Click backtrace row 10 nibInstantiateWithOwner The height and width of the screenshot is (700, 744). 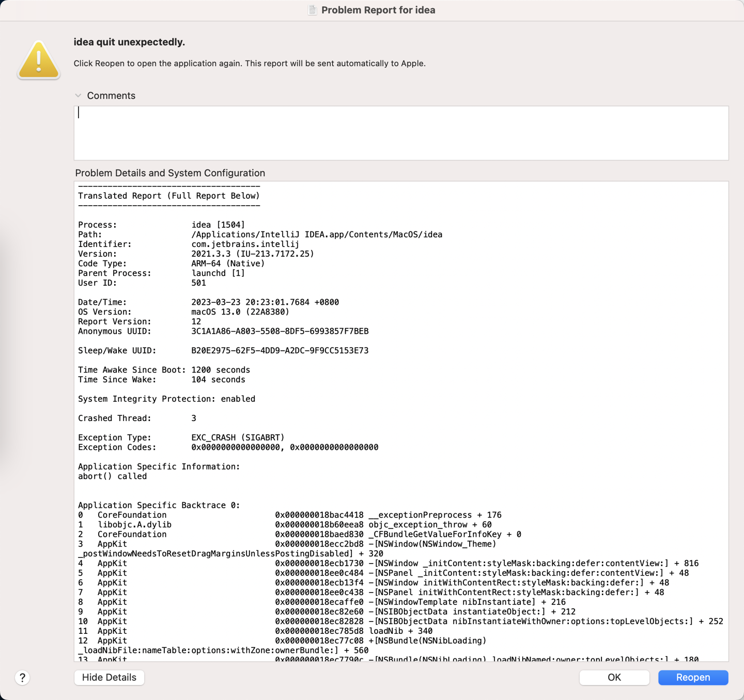point(400,621)
